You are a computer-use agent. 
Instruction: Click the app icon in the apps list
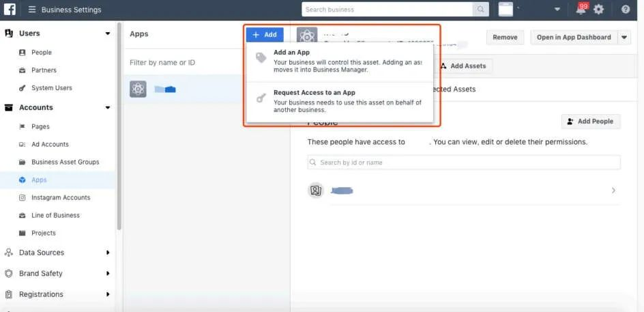click(x=138, y=89)
